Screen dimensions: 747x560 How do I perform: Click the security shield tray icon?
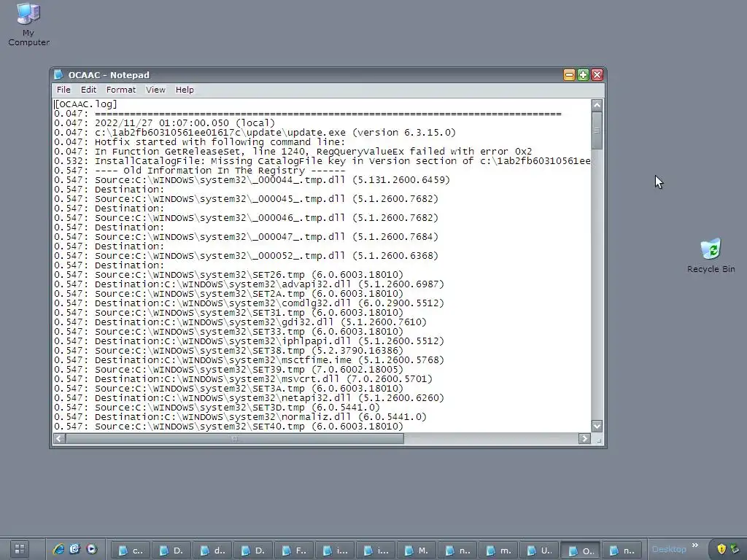(721, 549)
